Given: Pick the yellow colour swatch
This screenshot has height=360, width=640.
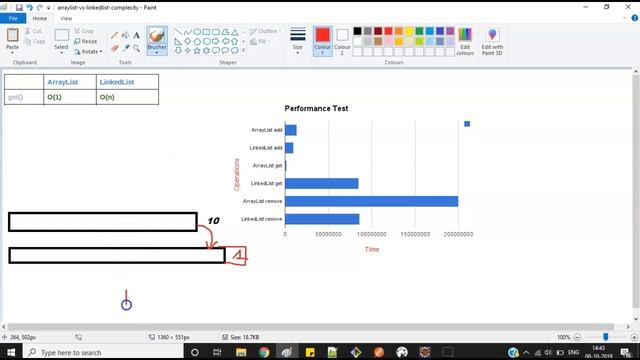Looking at the screenshot, I should tap(409, 31).
